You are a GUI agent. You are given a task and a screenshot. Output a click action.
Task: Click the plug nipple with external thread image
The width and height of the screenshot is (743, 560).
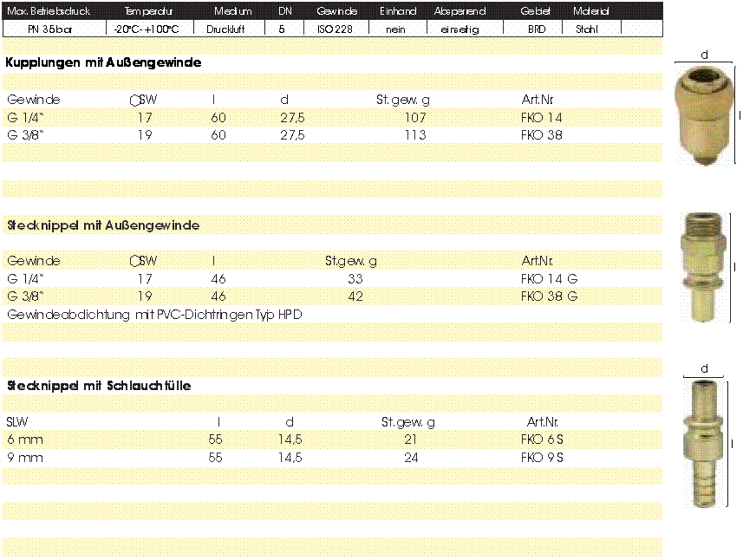704,268
